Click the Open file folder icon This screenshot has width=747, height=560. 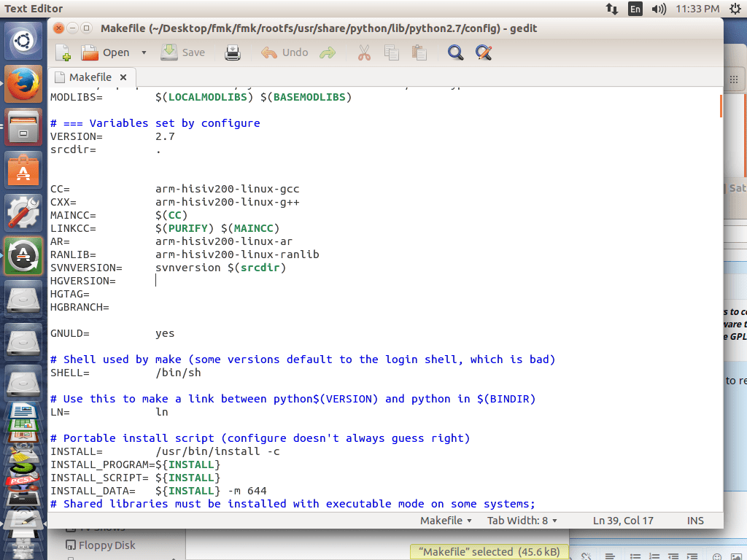89,52
